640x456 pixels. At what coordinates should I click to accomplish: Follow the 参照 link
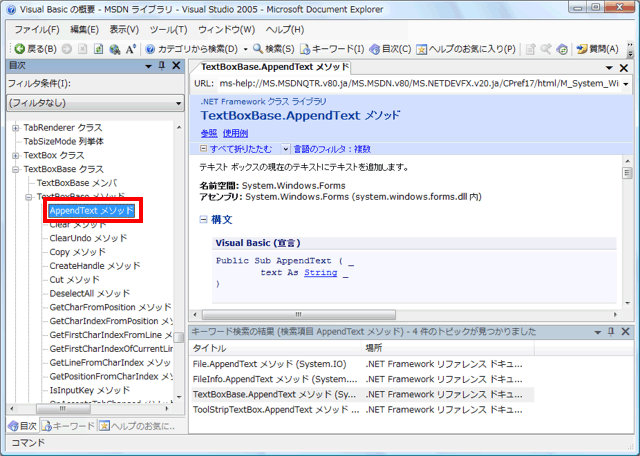(x=209, y=133)
